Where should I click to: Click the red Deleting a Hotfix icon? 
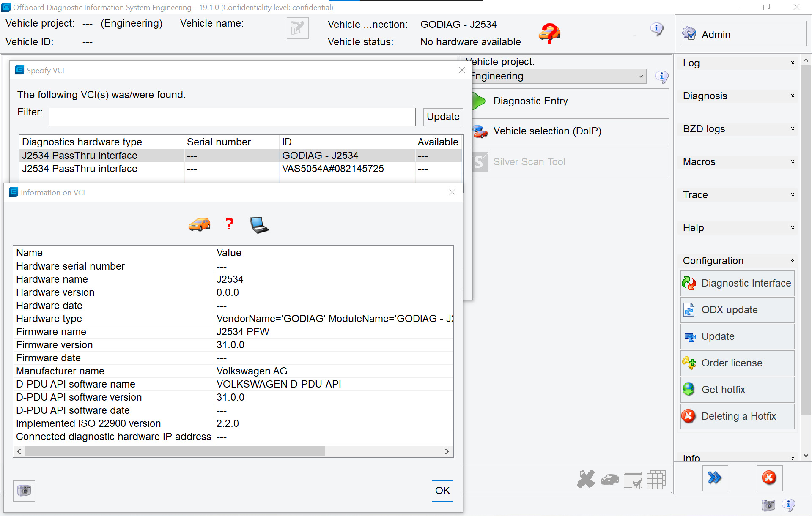click(x=689, y=416)
